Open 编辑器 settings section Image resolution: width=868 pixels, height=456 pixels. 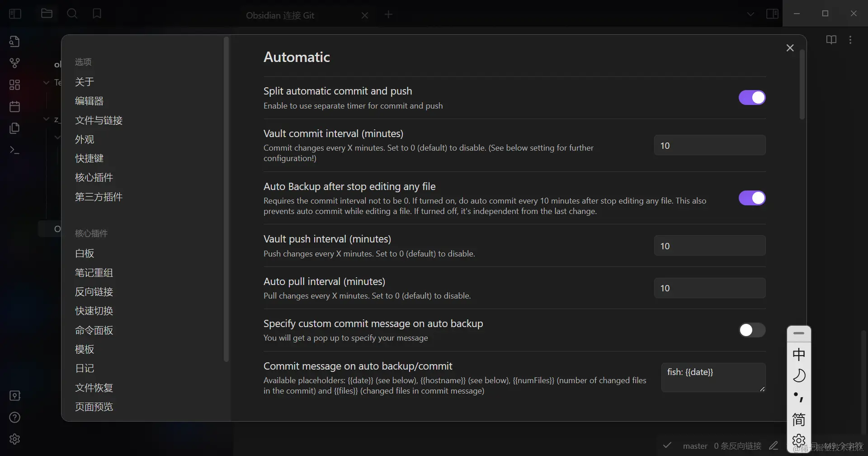(x=89, y=101)
